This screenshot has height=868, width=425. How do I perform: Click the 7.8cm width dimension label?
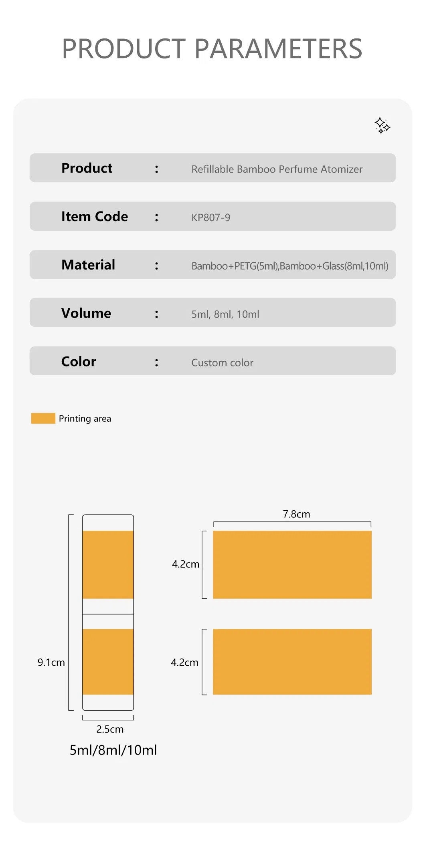tap(296, 514)
